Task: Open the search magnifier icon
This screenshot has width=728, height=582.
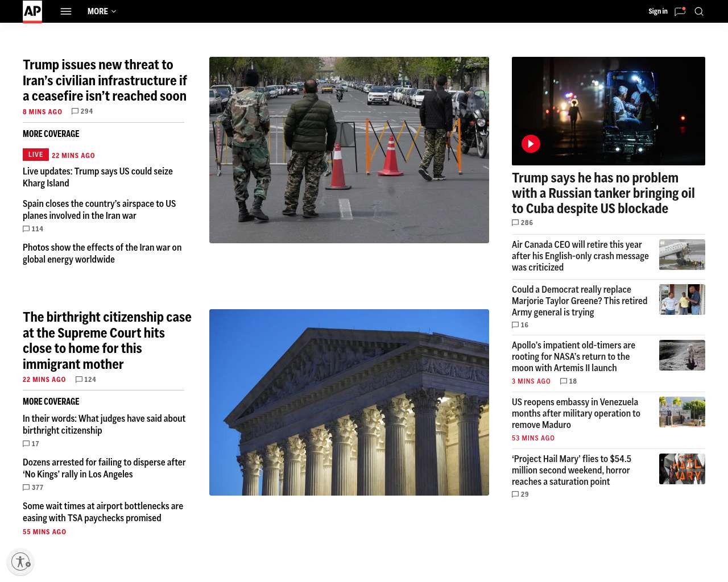Action: point(699,11)
